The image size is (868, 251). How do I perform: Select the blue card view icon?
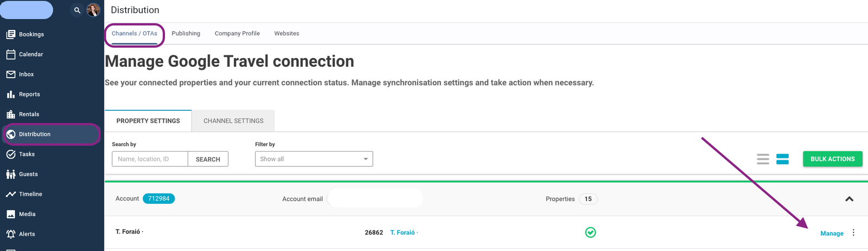[x=782, y=159]
